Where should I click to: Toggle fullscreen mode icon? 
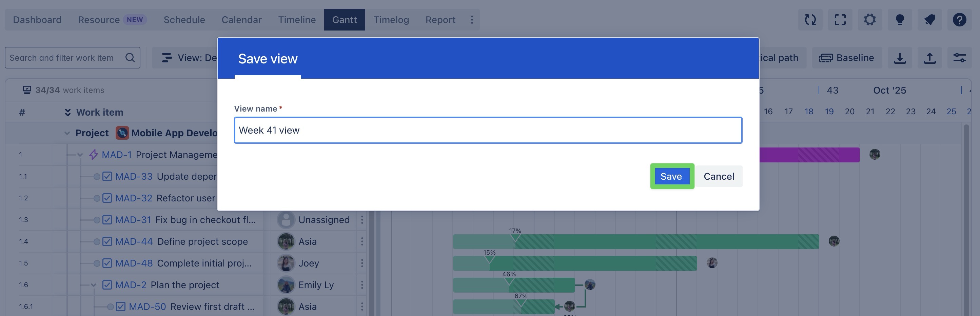tap(840, 20)
